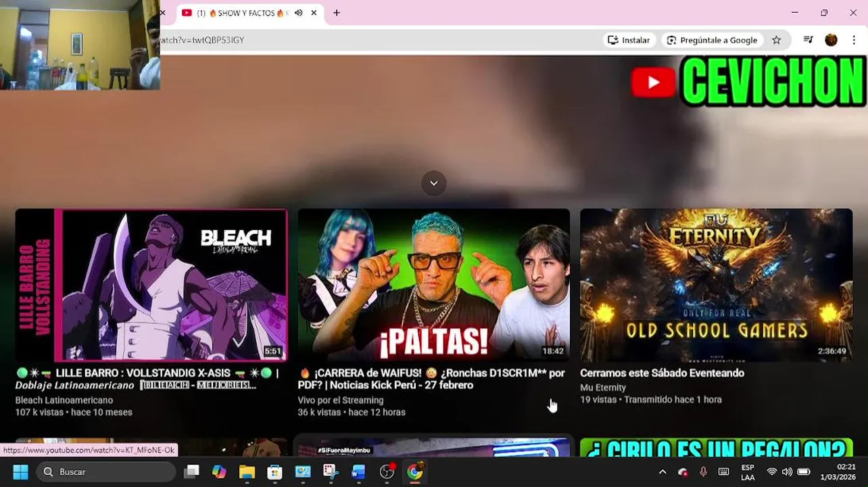Open the Bleach Lille Barro video thumbnail
The image size is (868, 487).
[x=151, y=285]
